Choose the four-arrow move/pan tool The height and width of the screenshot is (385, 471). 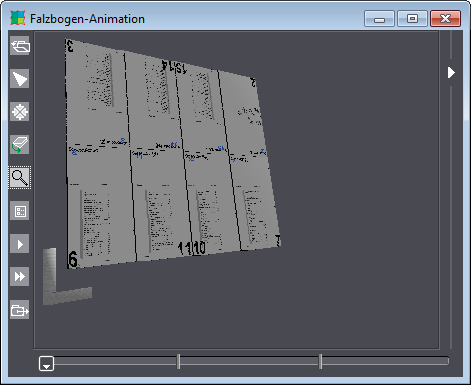pyautogui.click(x=20, y=112)
